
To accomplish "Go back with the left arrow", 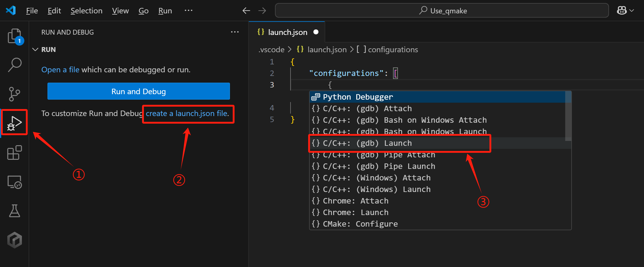I will [x=246, y=11].
